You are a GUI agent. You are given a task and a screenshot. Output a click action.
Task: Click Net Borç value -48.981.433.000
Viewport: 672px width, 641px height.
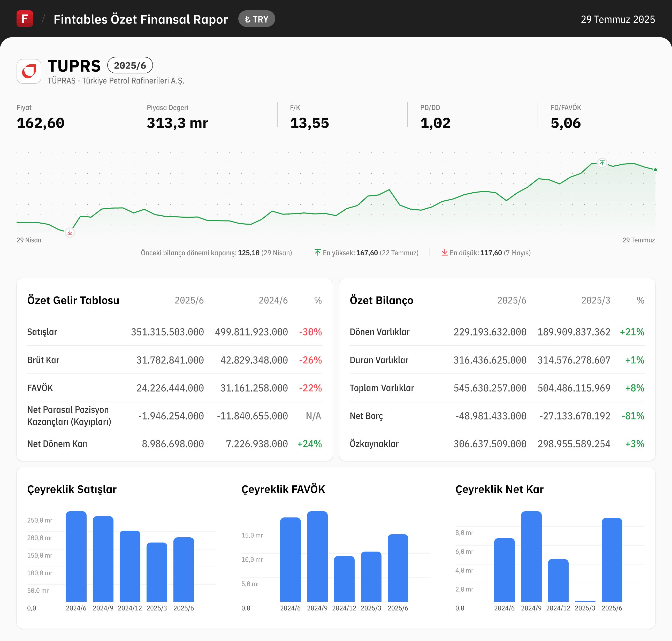[491, 416]
